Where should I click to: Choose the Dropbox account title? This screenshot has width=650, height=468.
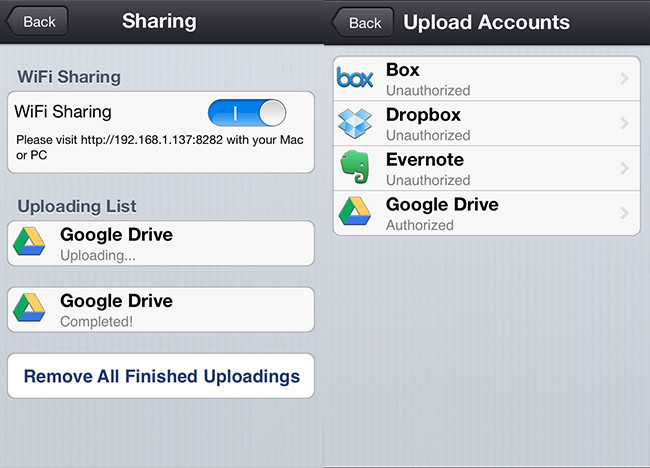[x=423, y=115]
